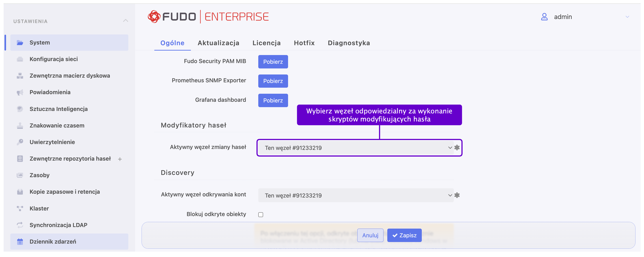Screen dimensions: 644x257
Task: Click the admin username label
Action: (x=563, y=17)
